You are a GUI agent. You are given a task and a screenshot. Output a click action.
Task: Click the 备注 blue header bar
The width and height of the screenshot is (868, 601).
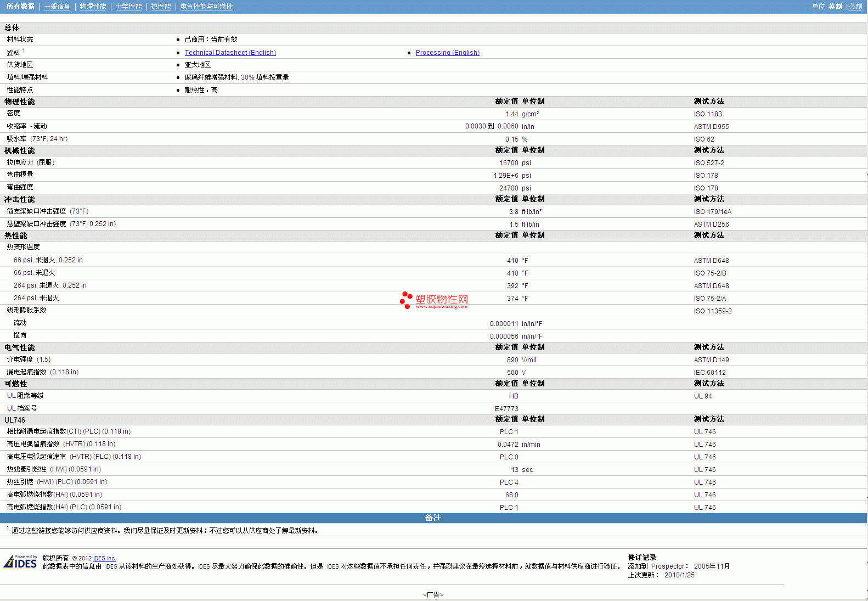433,518
